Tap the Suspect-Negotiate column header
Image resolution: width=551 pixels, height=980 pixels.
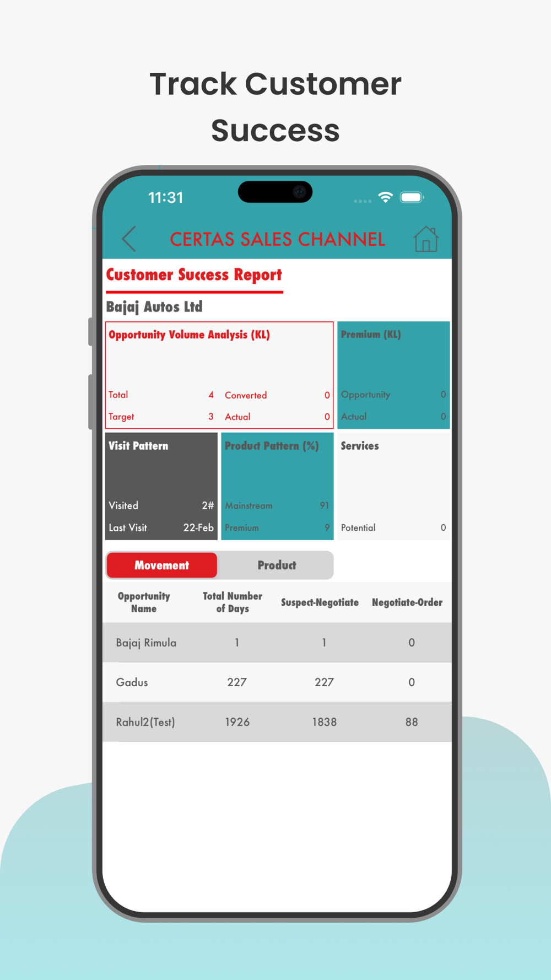click(x=320, y=602)
